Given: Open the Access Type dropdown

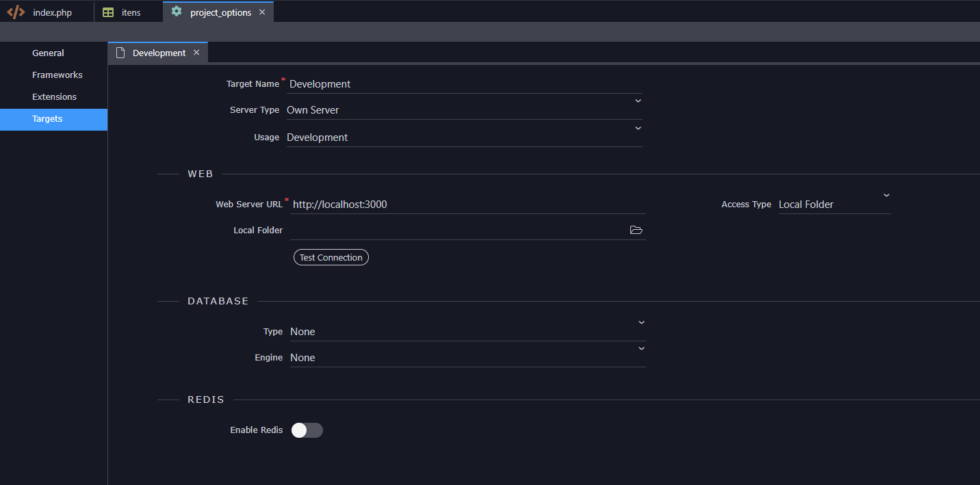Looking at the screenshot, I should [x=886, y=195].
